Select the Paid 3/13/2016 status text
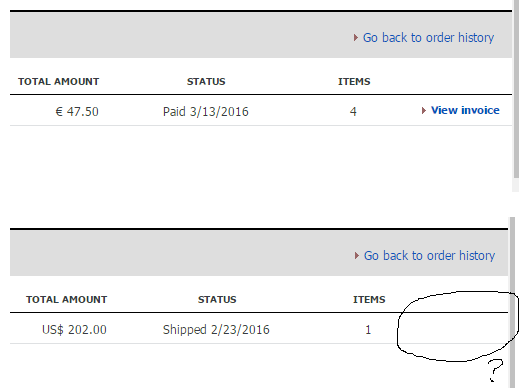Screen dimensions: 527x388 (x=206, y=112)
